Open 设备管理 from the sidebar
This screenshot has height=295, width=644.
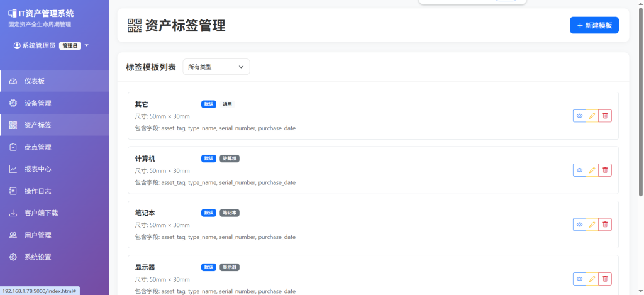pyautogui.click(x=55, y=103)
